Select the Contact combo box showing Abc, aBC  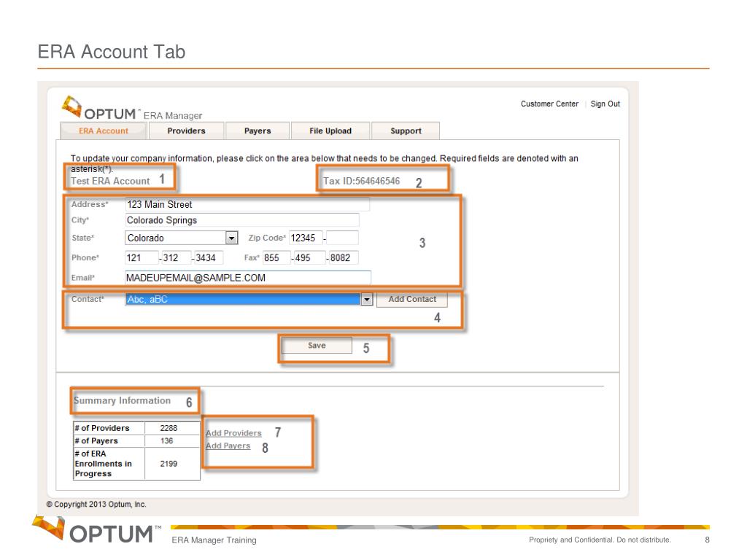(249, 300)
